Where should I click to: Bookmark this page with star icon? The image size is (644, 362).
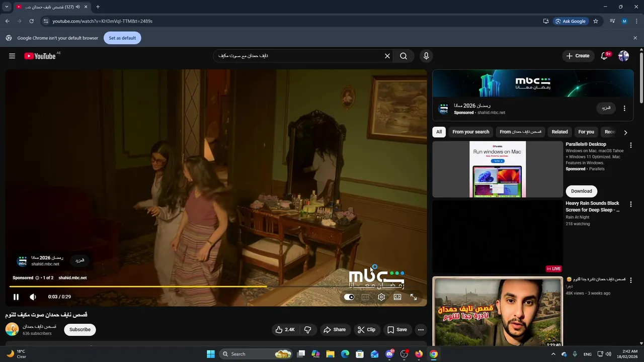(596, 21)
